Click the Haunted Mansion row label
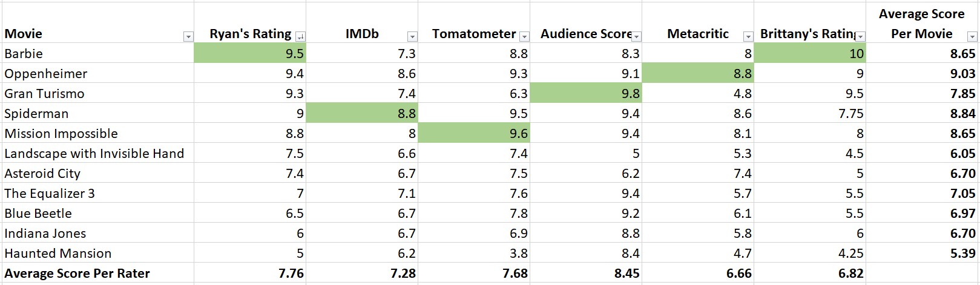Image resolution: width=980 pixels, height=285 pixels. point(58,254)
